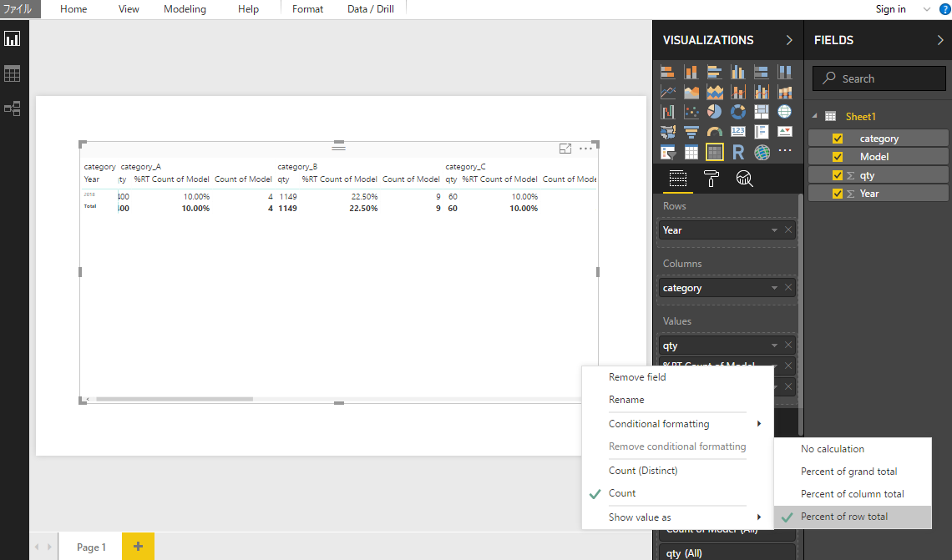Open dropdown arrow of qty value field
952x560 pixels.
[x=774, y=346]
